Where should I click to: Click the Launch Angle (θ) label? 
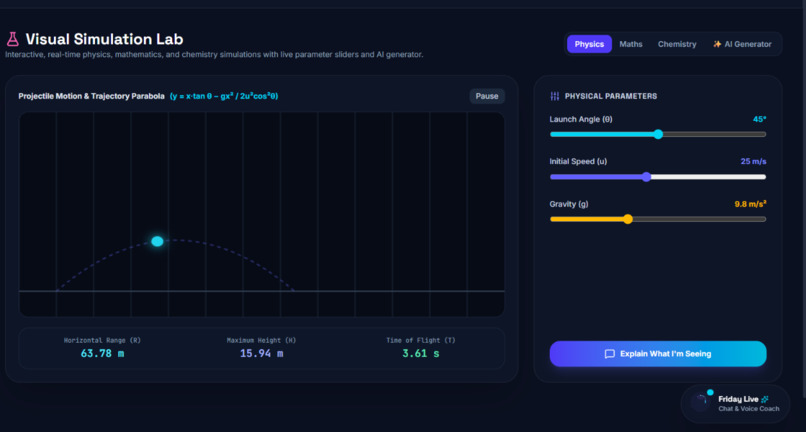581,119
